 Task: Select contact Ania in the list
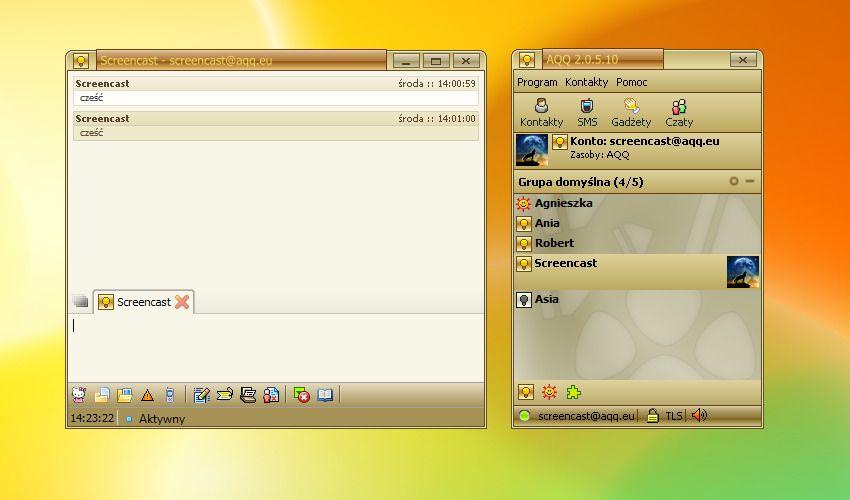coord(637,223)
